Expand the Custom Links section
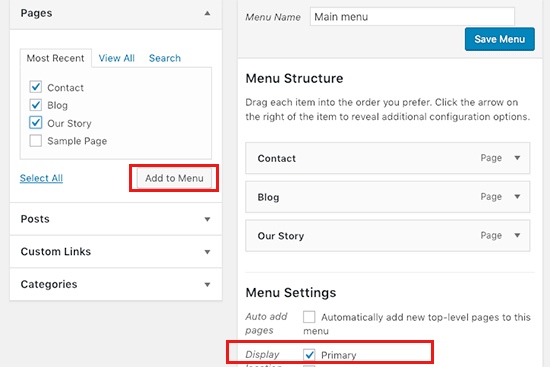Image resolution: width=550 pixels, height=367 pixels. point(207,252)
